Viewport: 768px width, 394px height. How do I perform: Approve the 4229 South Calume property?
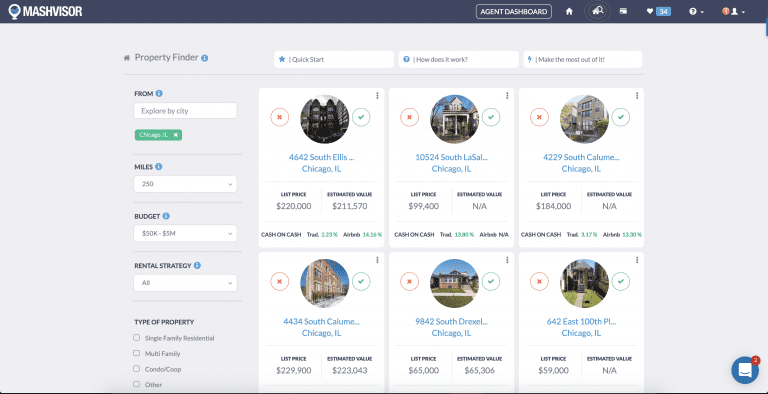point(621,117)
